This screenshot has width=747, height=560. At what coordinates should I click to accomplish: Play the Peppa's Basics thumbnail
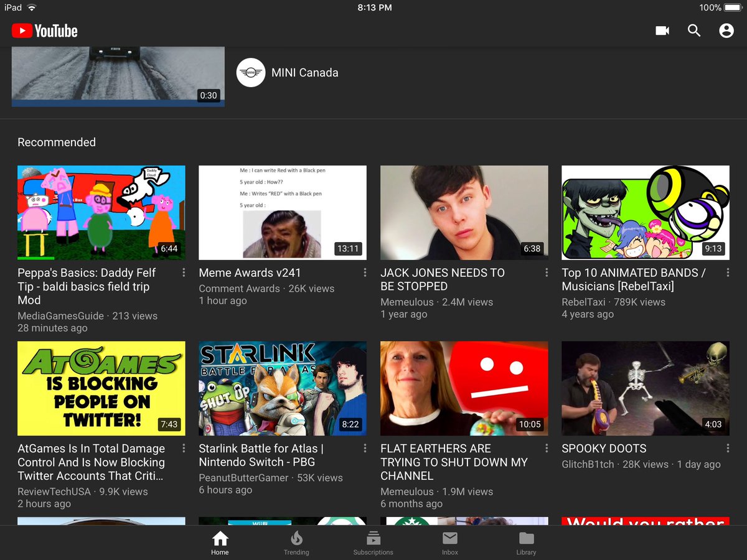point(101,212)
